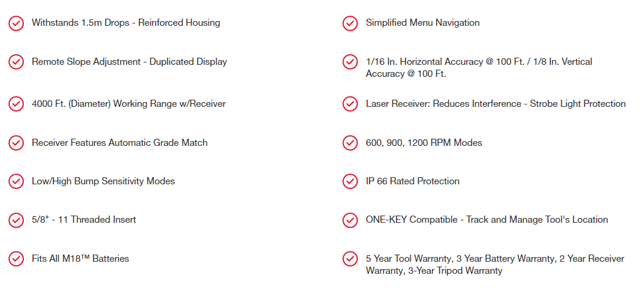This screenshot has height=290, width=644.
Task: Click check icon next to 5 Year Tool Warranty
Action: (350, 259)
